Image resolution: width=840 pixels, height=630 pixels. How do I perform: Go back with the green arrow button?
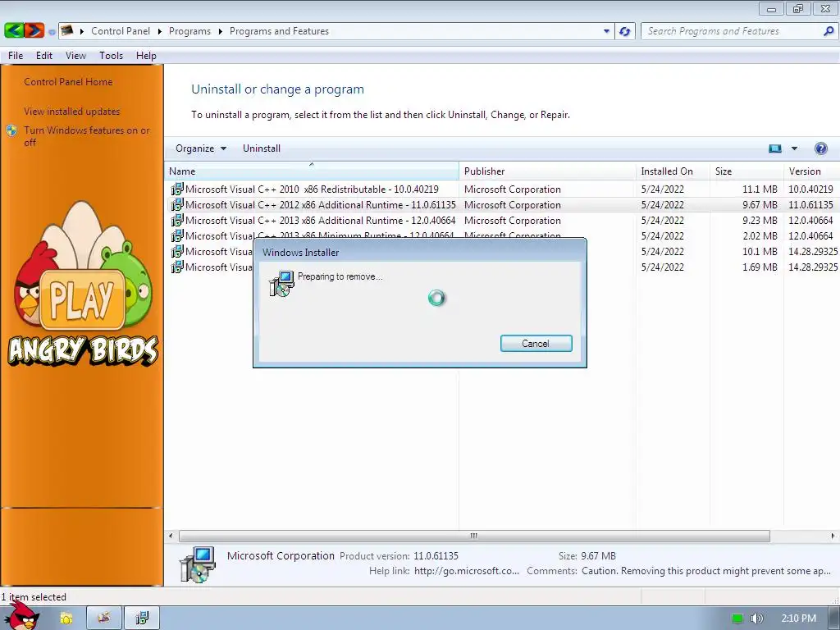click(x=14, y=30)
